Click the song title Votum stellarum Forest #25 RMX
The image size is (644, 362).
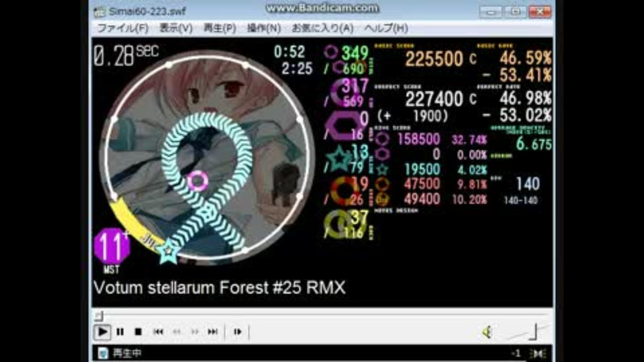tap(220, 288)
